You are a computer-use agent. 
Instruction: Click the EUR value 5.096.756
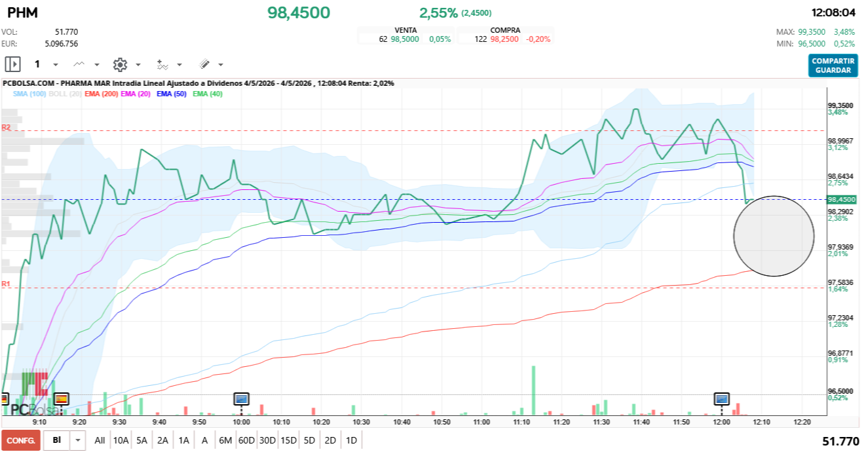point(62,44)
